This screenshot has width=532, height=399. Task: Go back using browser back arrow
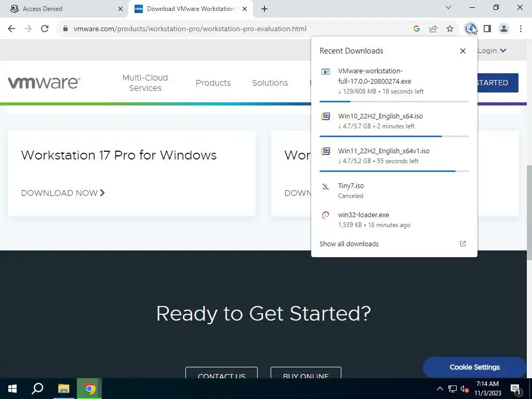point(11,29)
